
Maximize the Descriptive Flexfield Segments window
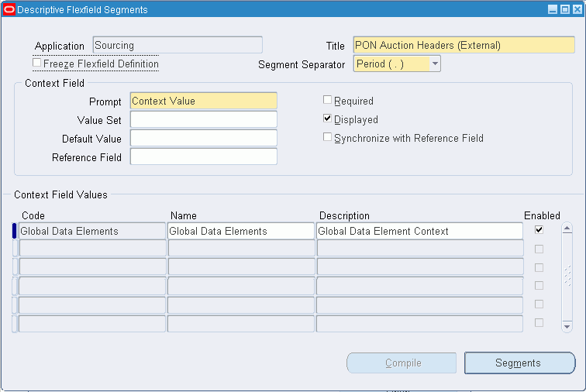[565, 10]
